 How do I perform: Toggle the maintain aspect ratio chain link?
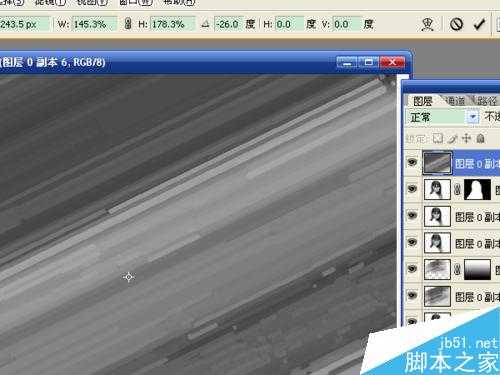click(128, 24)
